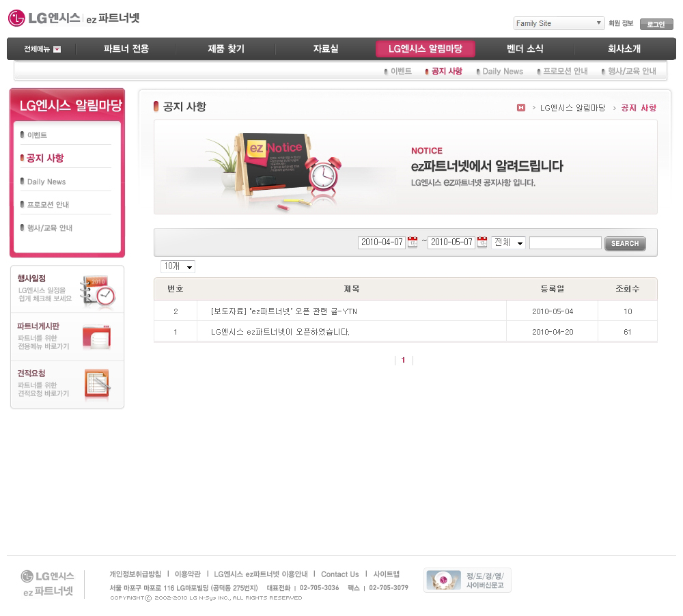683x616 pixels.
Task: Click the 로그인 button
Action: (x=656, y=24)
